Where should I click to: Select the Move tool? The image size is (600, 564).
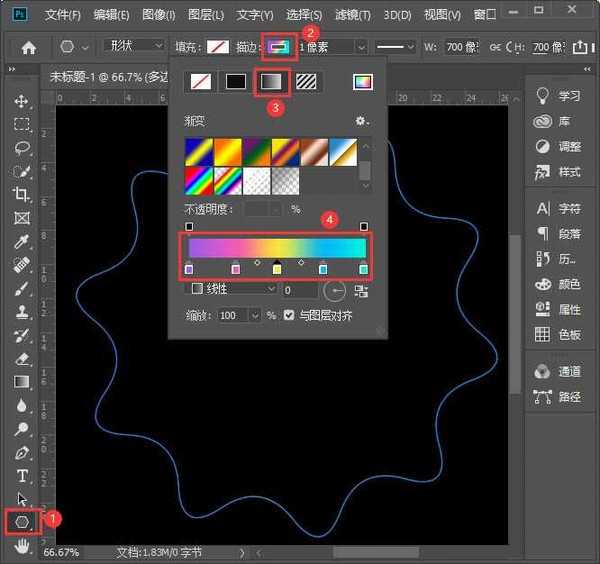point(22,101)
